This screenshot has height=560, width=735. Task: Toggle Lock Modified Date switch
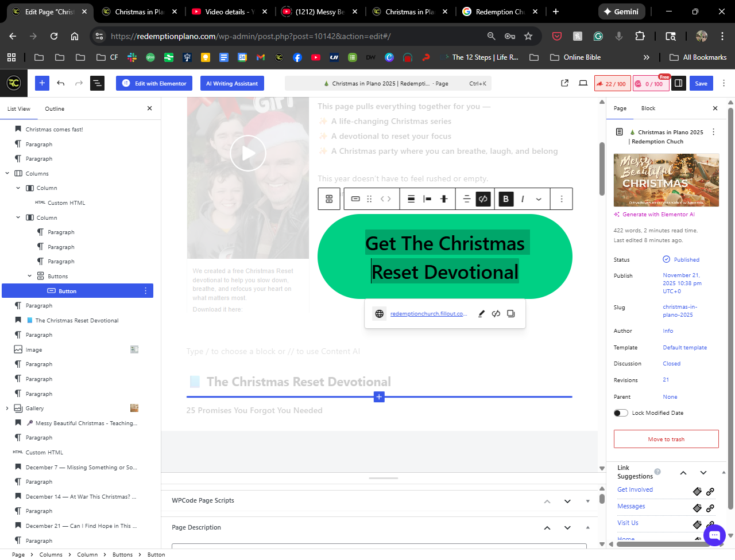tap(621, 413)
